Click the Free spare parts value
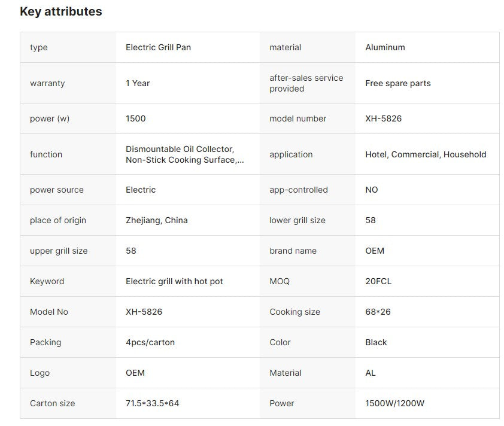Viewport: 504px width, 426px height. click(398, 83)
